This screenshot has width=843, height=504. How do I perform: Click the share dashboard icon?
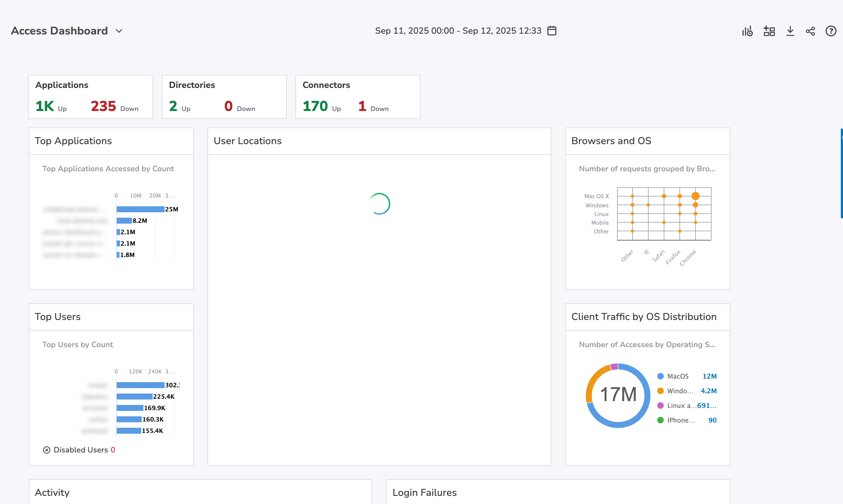[810, 31]
